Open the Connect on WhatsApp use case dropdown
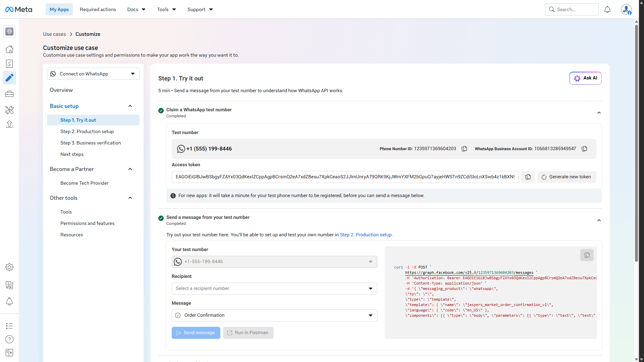644x362 pixels. click(x=93, y=74)
